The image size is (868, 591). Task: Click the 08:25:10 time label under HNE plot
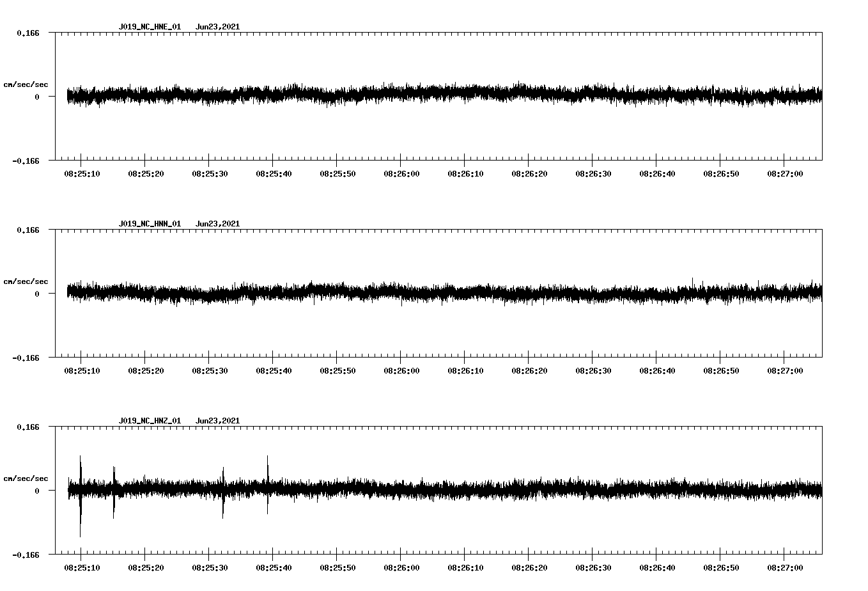coord(82,174)
